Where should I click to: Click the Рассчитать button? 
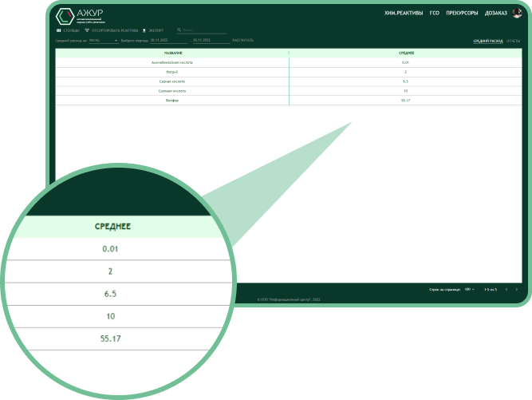[x=243, y=40]
